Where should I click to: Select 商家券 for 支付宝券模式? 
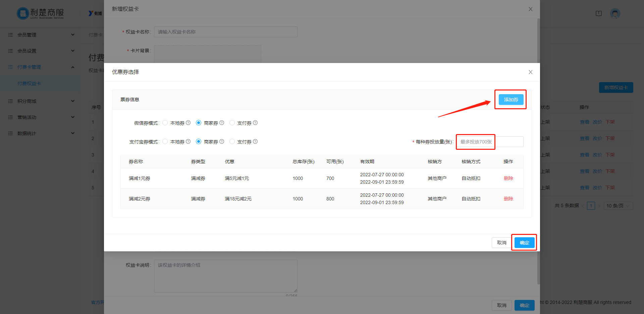tap(199, 141)
